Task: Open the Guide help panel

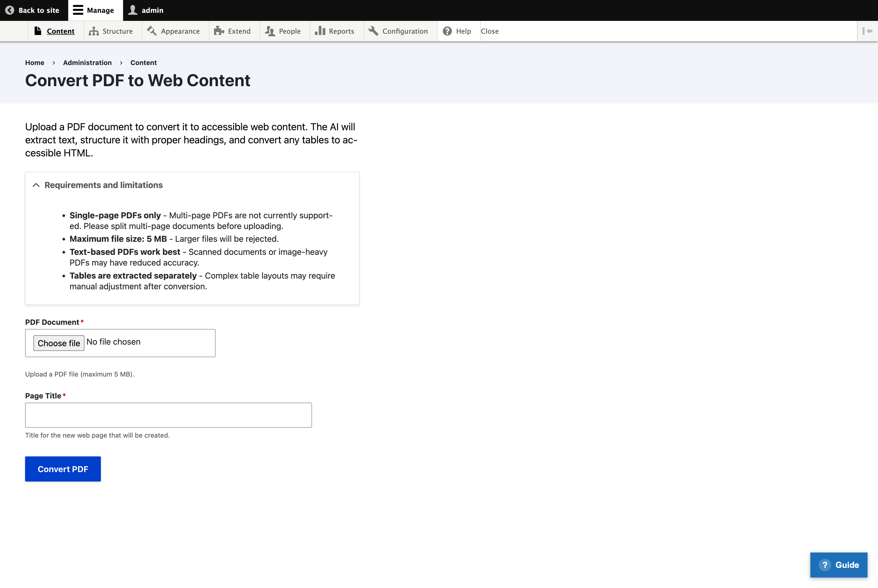Action: (x=839, y=565)
